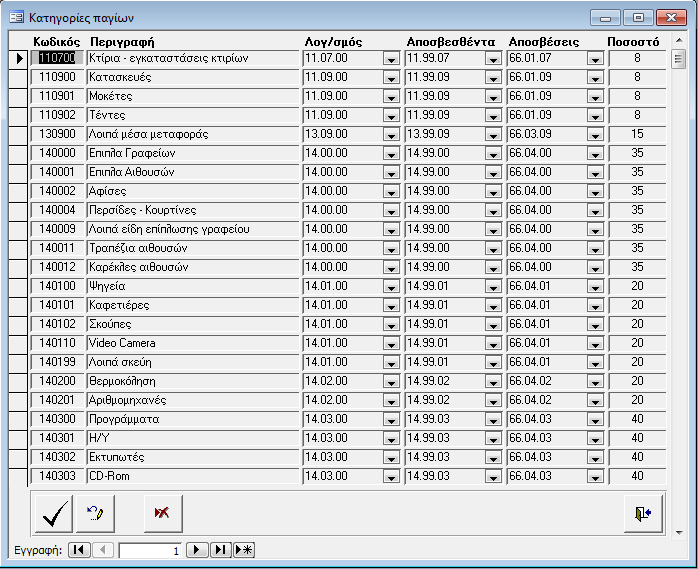Open Αποσβέσεις dropdown for CD-Rom row
Image resolution: width=698 pixels, height=569 pixels.
[x=595, y=477]
